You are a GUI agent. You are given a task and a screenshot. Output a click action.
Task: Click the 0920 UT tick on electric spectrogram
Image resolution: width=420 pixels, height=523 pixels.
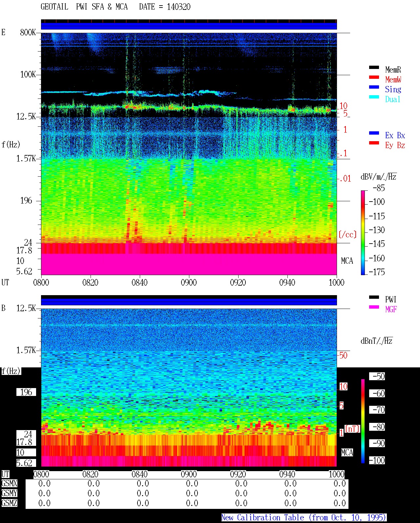click(238, 282)
